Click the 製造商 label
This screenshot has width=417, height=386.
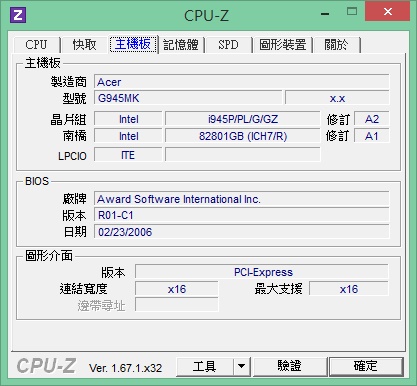(68, 82)
